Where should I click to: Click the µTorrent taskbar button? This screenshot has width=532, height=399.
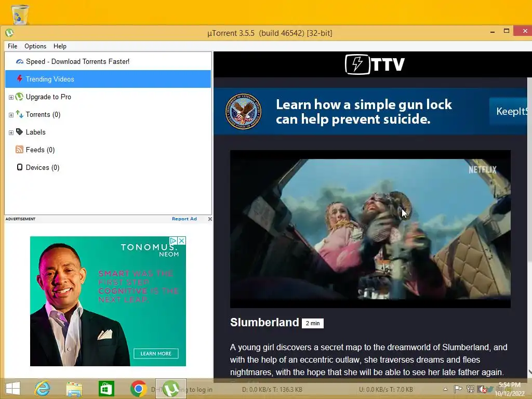coord(170,389)
